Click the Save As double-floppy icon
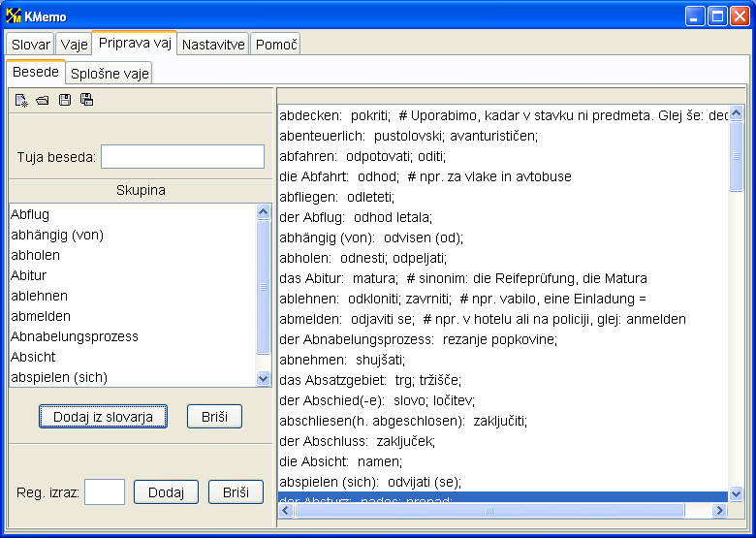This screenshot has height=538, width=756. coord(87,100)
